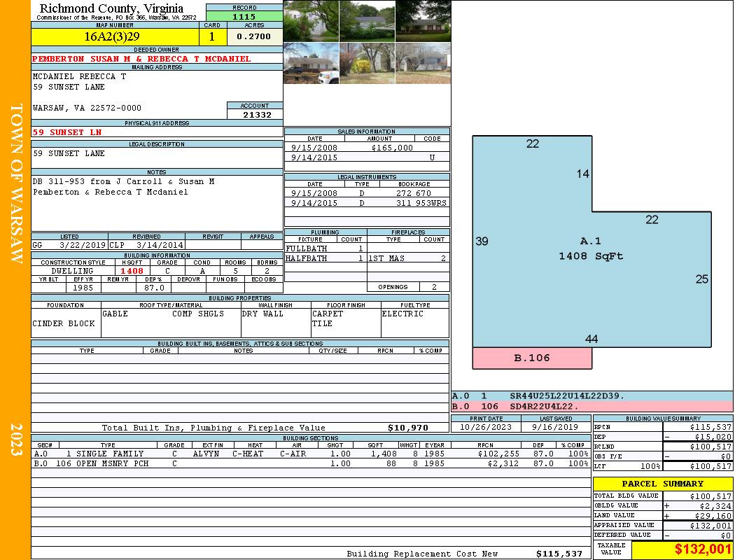Click the red taxable value $132,001
The height and width of the screenshot is (560, 735).
[x=682, y=550]
